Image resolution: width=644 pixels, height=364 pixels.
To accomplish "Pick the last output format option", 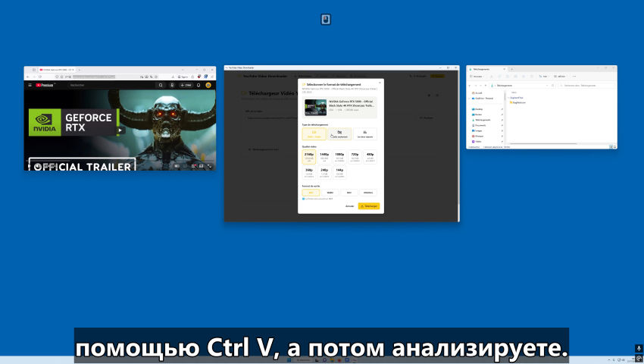I will tap(368, 193).
